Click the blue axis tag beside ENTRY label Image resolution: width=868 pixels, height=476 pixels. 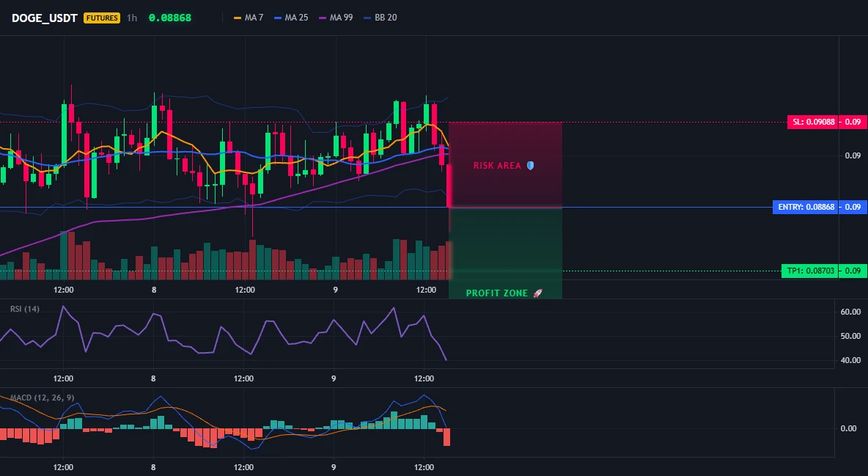click(x=853, y=208)
